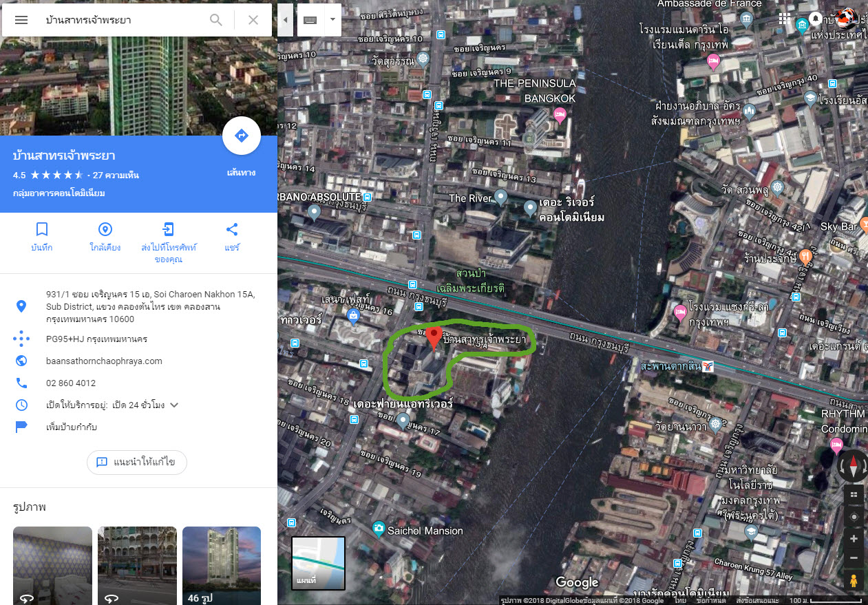This screenshot has height=605, width=868.
Task: Open the hamburger main menu
Action: 21,20
